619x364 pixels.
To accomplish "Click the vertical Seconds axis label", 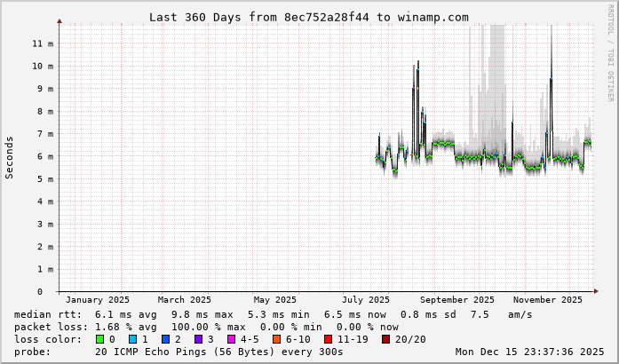I will pos(10,157).
